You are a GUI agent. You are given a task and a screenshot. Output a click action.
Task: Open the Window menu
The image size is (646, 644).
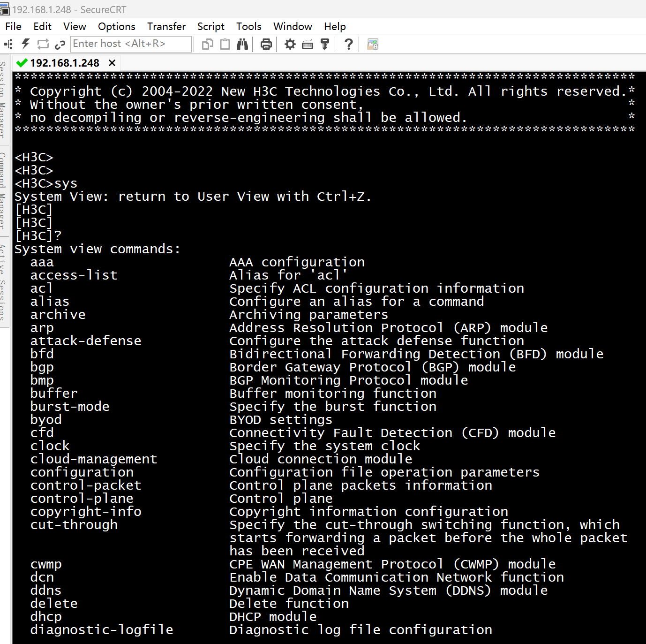pyautogui.click(x=293, y=26)
